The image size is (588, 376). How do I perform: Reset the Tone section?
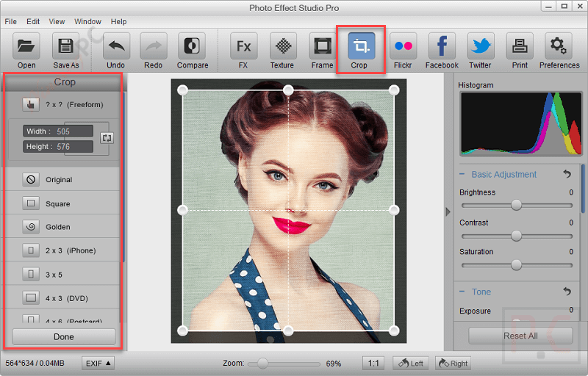click(x=567, y=291)
